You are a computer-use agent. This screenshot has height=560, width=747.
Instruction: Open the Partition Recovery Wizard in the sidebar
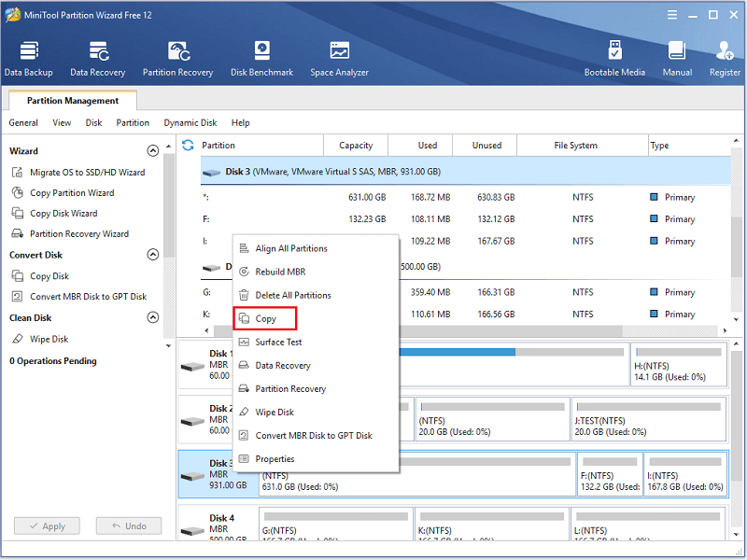[70, 233]
